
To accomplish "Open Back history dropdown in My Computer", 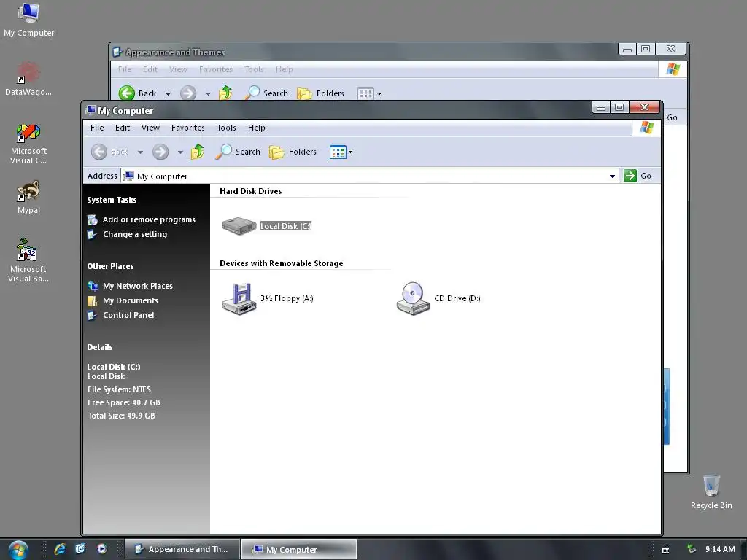I will tap(140, 152).
